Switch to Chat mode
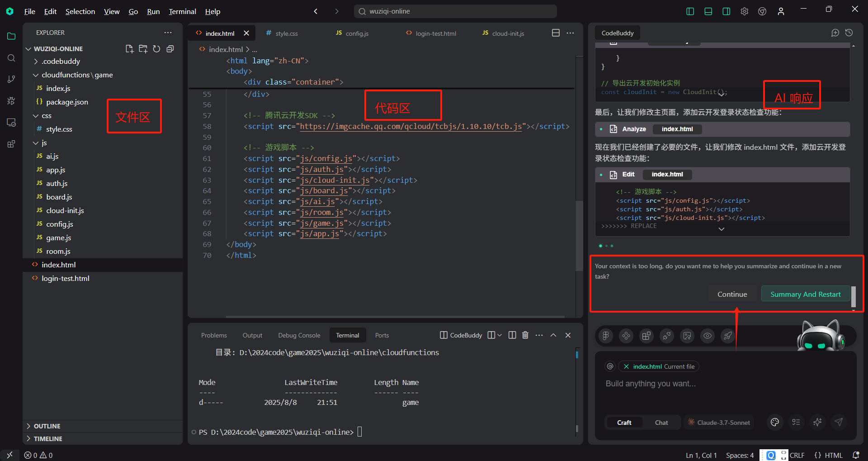Viewport: 868px width, 461px height. tap(661, 423)
